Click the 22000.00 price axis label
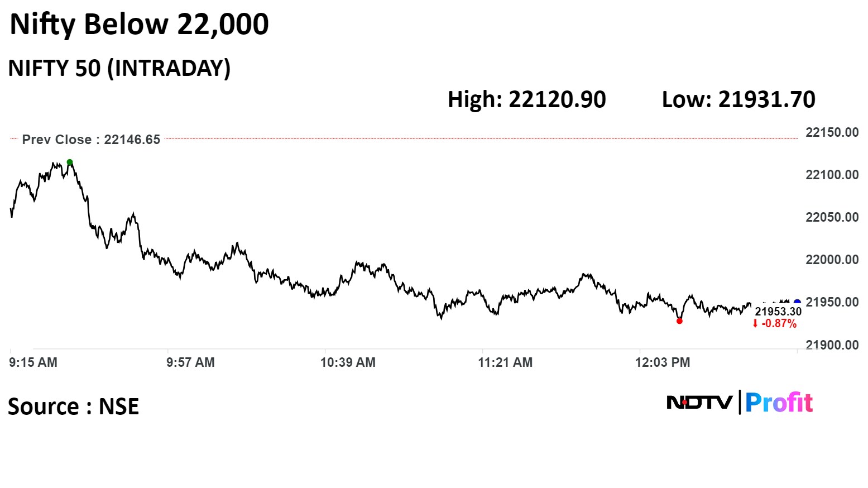The height and width of the screenshot is (488, 868). point(832,260)
